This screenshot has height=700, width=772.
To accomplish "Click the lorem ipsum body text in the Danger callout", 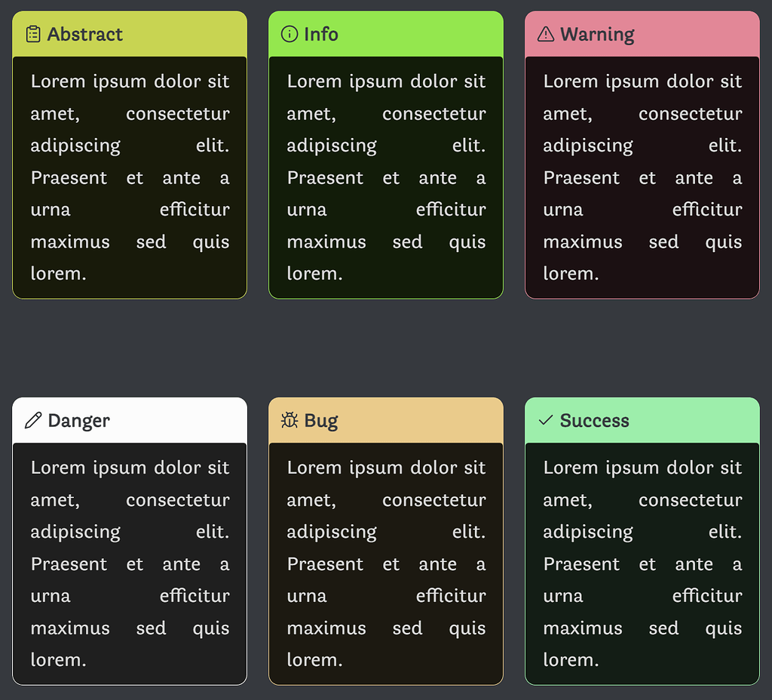I will [x=128, y=562].
